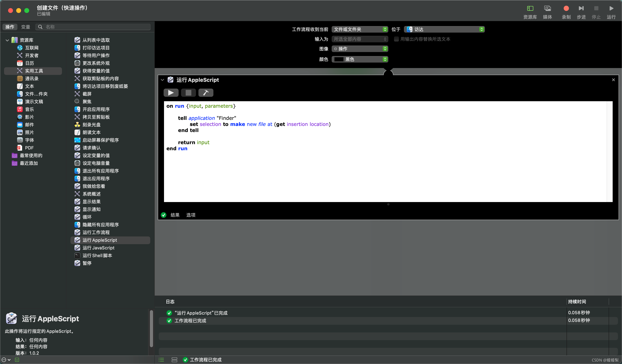
Task: Collapse the 资源库 tree
Action: 7,40
